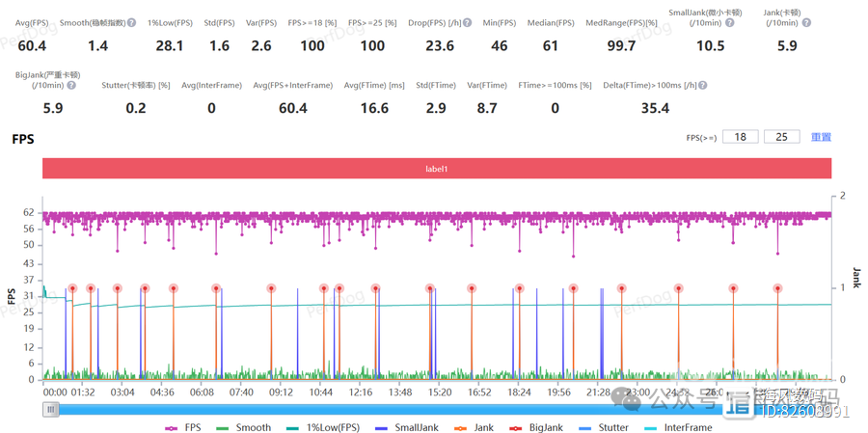Click the timeline range slider handle
The width and height of the screenshot is (868, 433).
tap(51, 409)
